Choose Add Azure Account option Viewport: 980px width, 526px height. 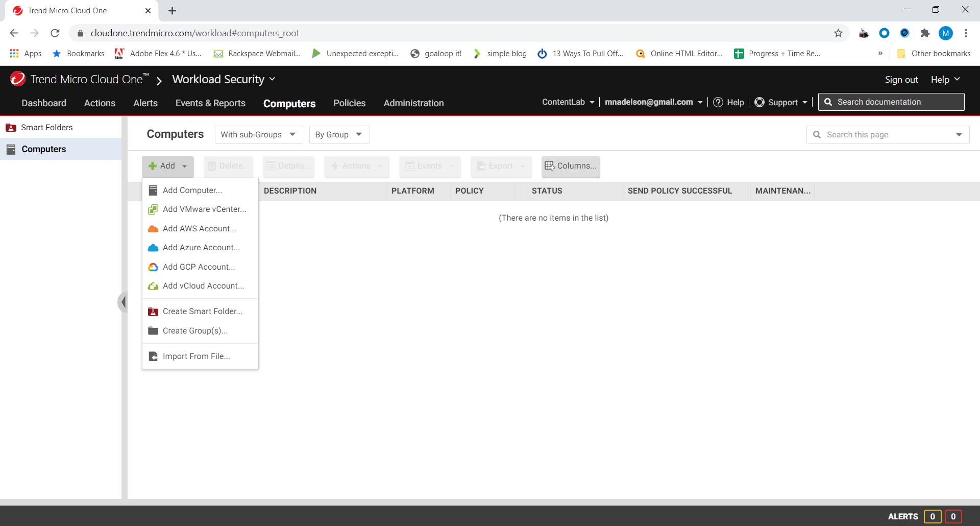[x=200, y=248]
